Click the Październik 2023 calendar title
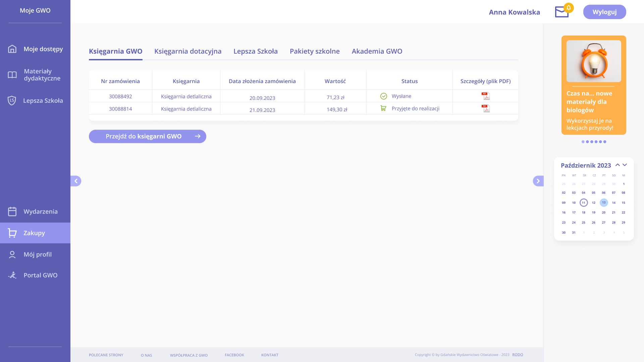The image size is (644, 362). 586,165
